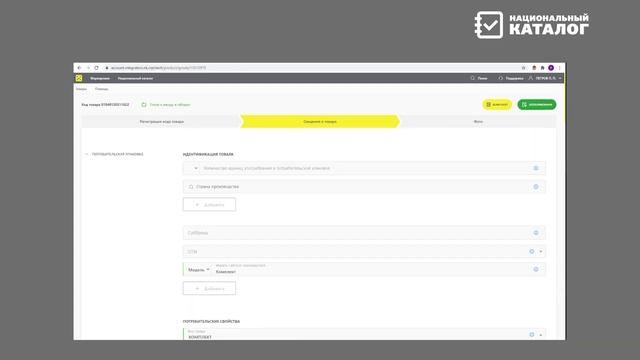This screenshot has height=360, width=640.
Task: Go back using browser back arrow
Action: click(79, 68)
